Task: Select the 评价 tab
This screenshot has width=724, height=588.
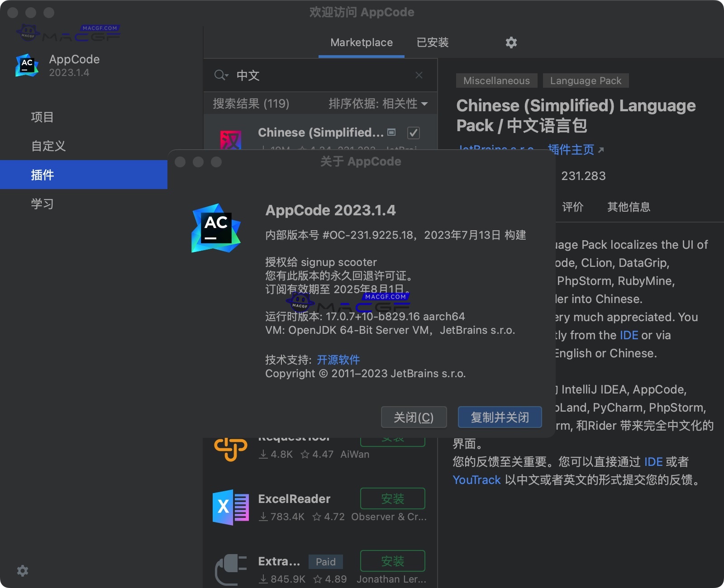Action: [573, 207]
